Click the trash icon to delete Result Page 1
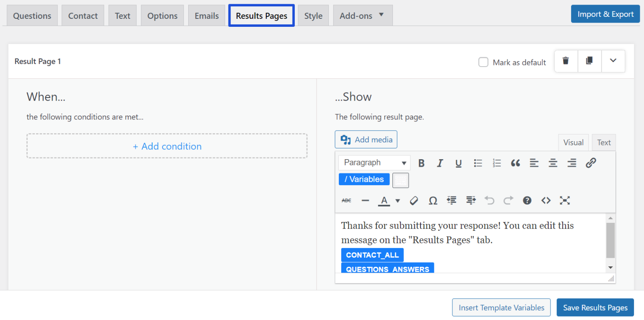 (x=566, y=61)
